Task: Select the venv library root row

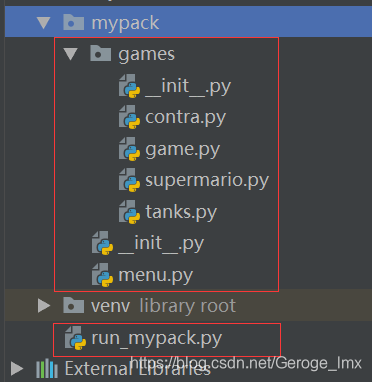Action: pos(188,306)
